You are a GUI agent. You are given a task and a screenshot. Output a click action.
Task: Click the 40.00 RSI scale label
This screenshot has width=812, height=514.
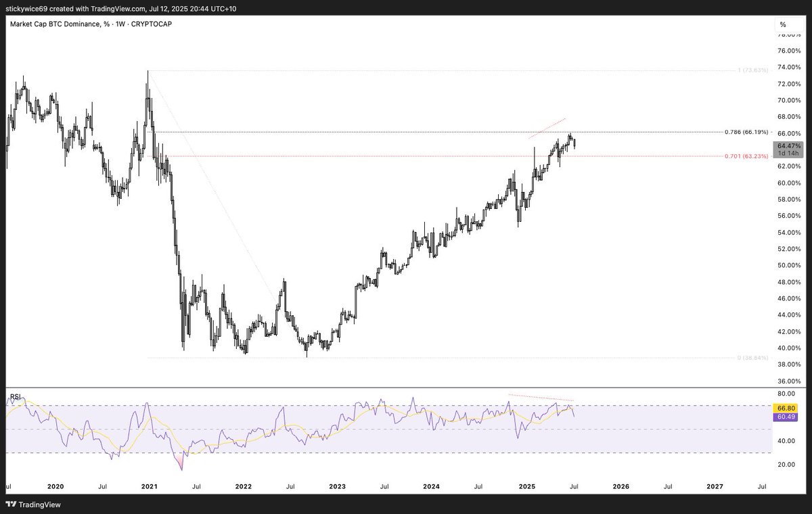point(786,441)
